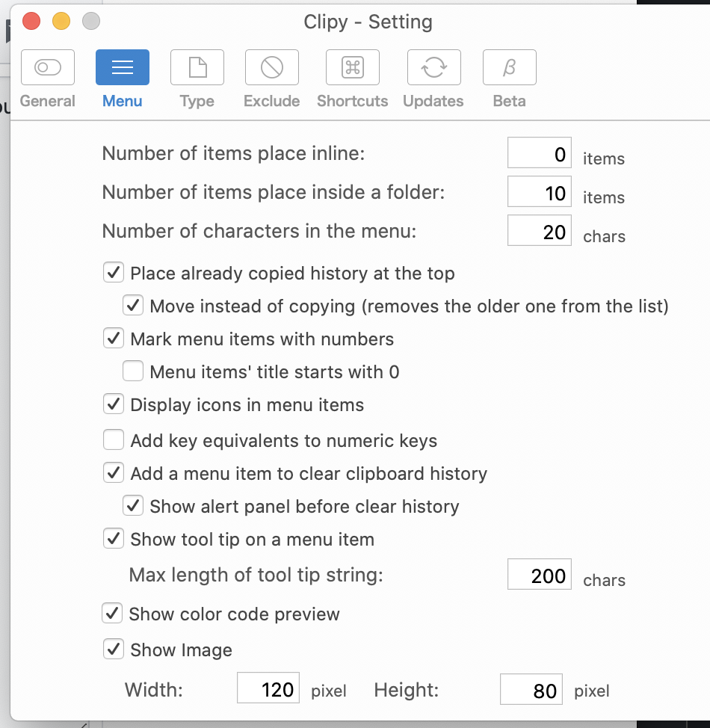Click the 'Clipy - Setting' window title
Viewport: 710px width, 728px height.
tap(368, 22)
